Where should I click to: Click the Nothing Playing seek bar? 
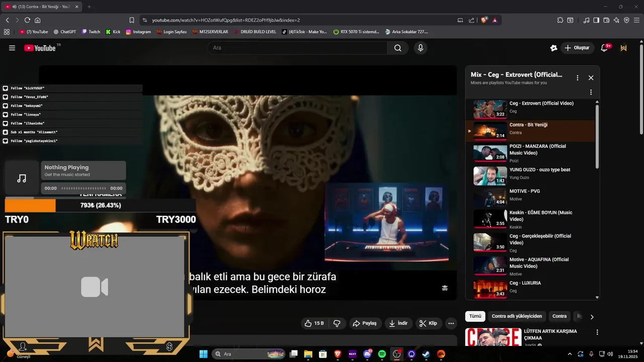point(84,188)
